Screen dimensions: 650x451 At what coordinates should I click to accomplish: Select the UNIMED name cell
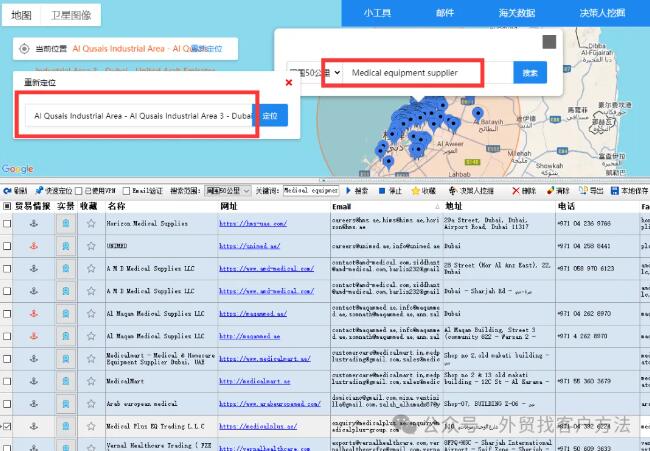[x=162, y=246]
